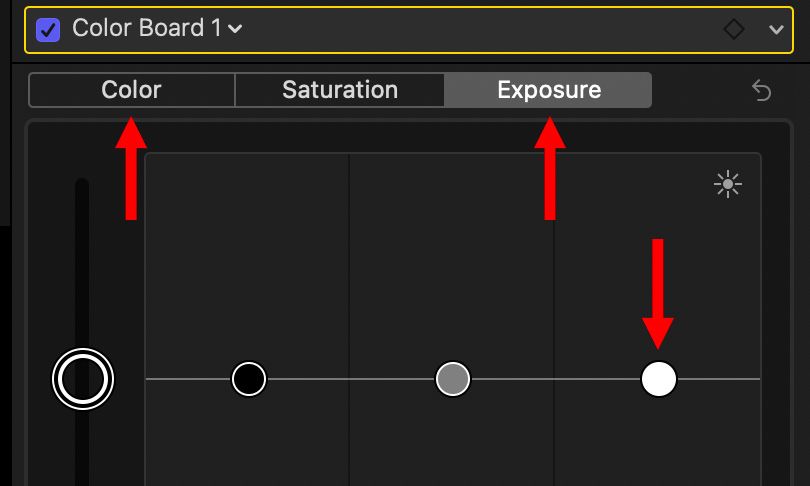Click the Color Board 1 effect title
This screenshot has height=486, width=810.
coord(147,28)
